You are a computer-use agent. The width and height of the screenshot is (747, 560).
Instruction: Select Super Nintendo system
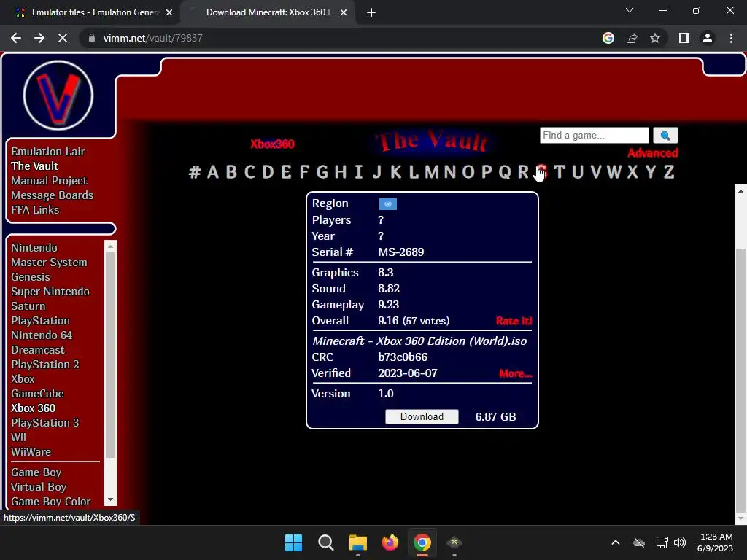[x=50, y=292]
